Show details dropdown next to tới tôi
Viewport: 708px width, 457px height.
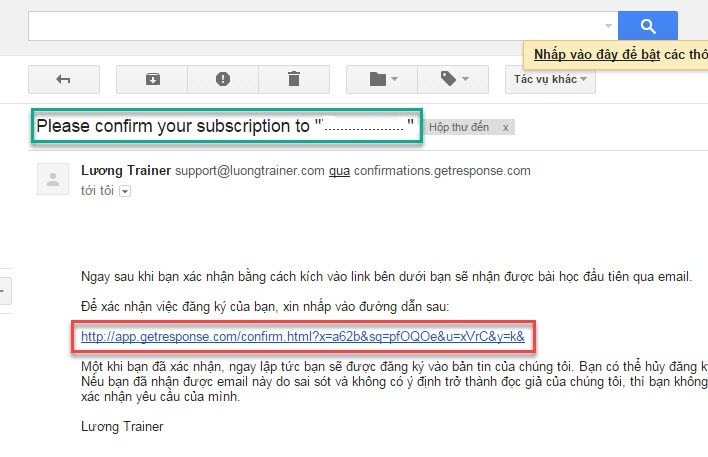(x=125, y=191)
